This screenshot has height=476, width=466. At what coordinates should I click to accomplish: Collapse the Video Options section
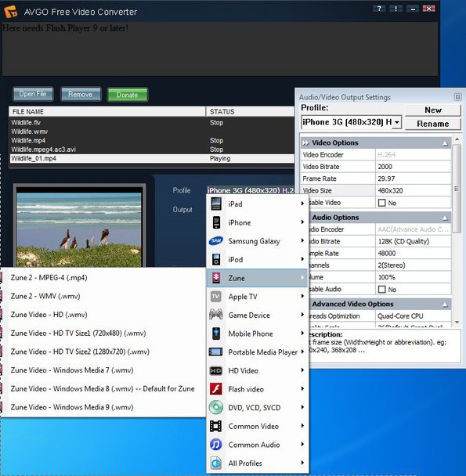[x=445, y=143]
